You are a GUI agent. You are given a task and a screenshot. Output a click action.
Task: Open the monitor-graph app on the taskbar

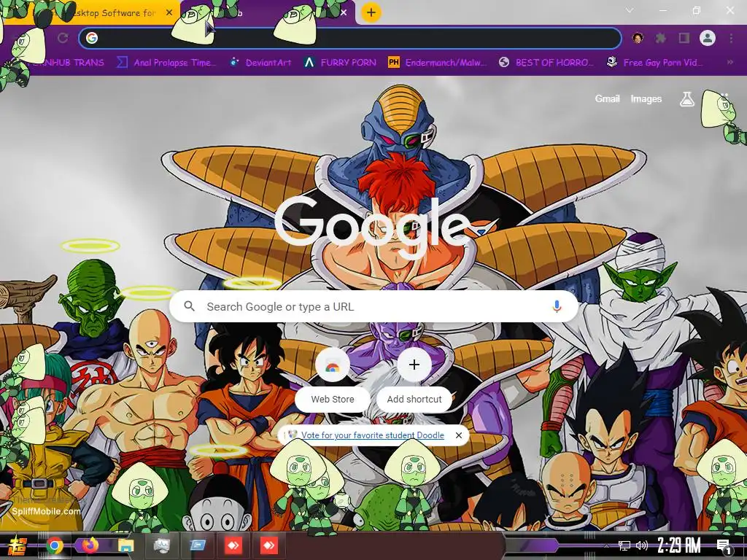tap(162, 545)
